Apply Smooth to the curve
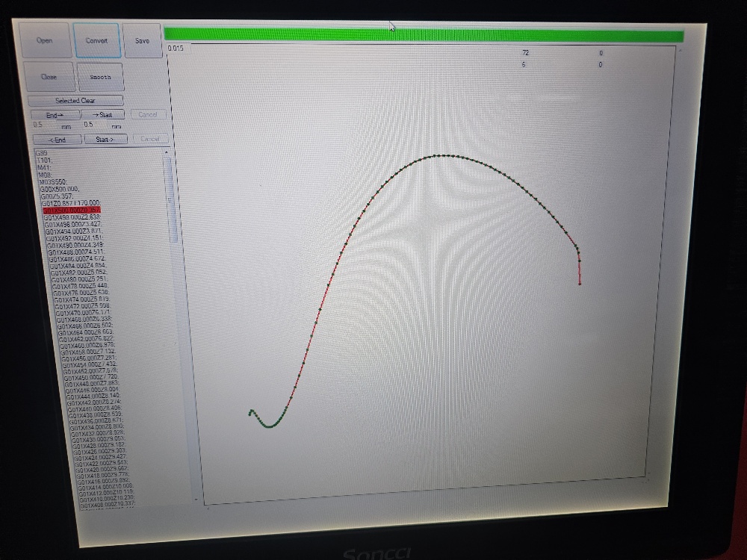The image size is (747, 560). (100, 77)
